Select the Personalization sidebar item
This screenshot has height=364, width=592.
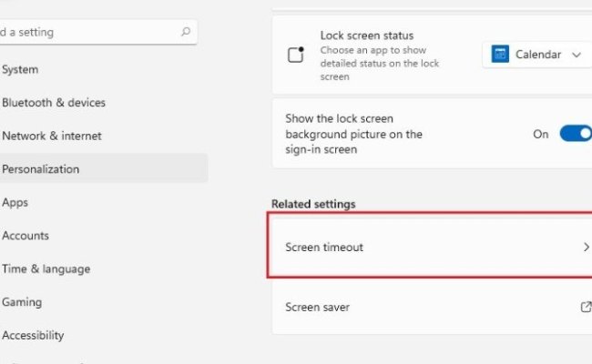(x=41, y=168)
